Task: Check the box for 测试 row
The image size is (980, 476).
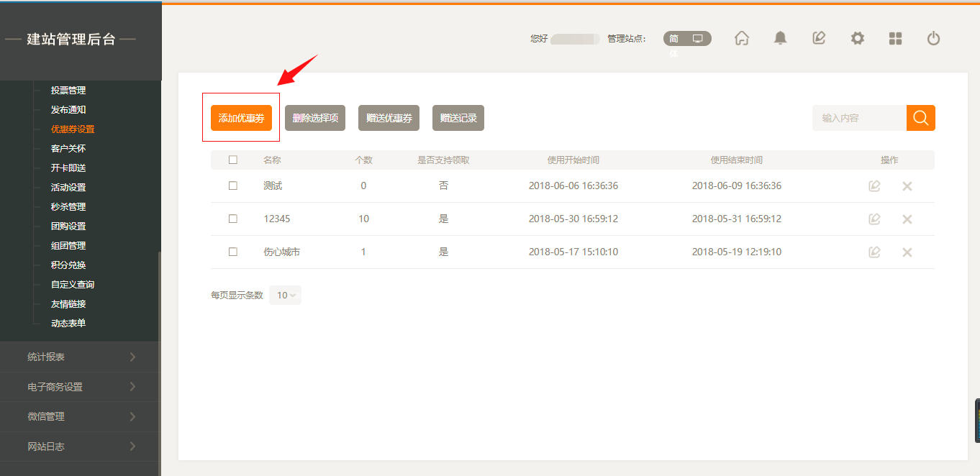Action: click(232, 186)
